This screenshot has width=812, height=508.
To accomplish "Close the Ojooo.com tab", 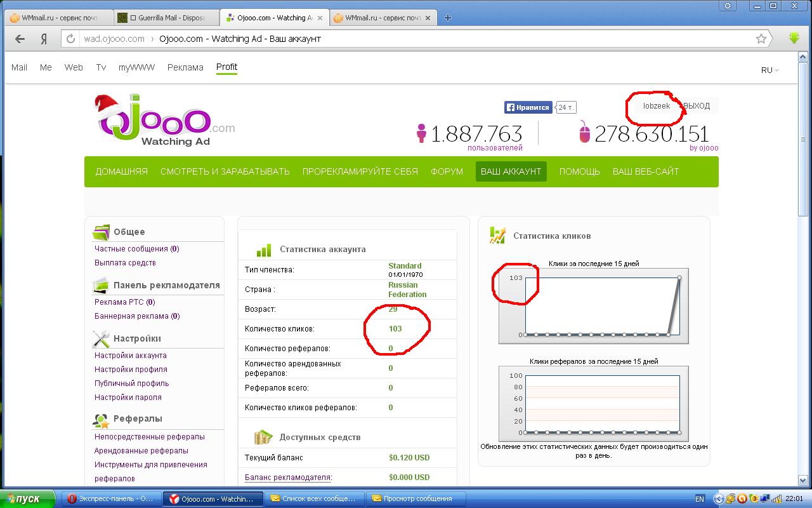I will point(318,18).
